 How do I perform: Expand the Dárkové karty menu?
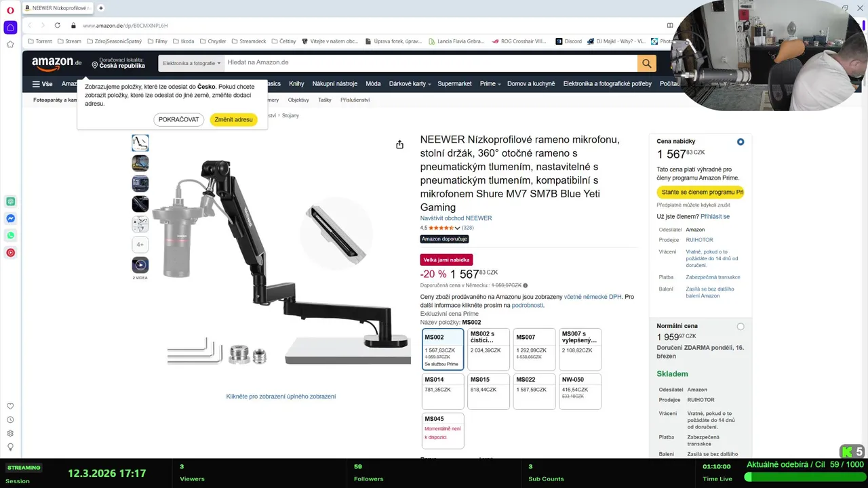tap(410, 83)
